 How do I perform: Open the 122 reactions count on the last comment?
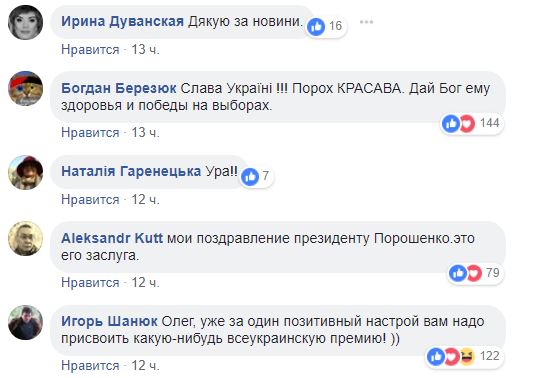(x=490, y=356)
